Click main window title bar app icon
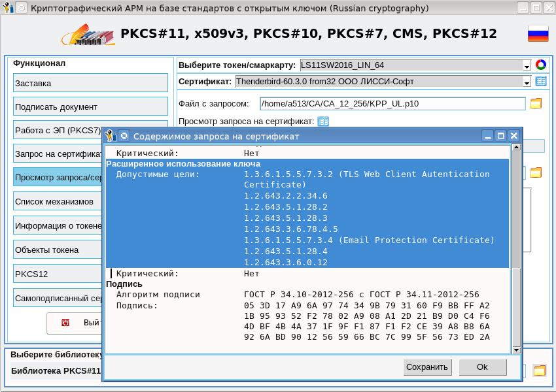556x392 pixels. [7, 7]
